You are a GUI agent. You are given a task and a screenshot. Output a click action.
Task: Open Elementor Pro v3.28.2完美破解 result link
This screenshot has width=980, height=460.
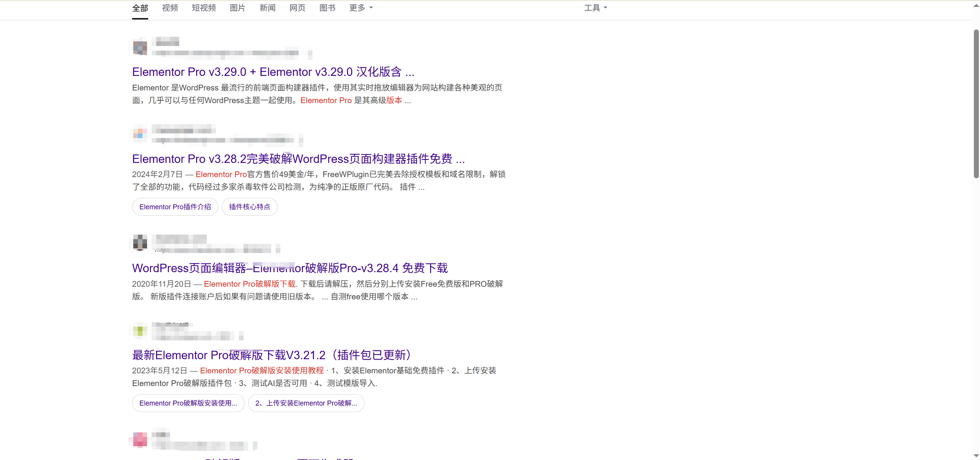click(x=298, y=159)
